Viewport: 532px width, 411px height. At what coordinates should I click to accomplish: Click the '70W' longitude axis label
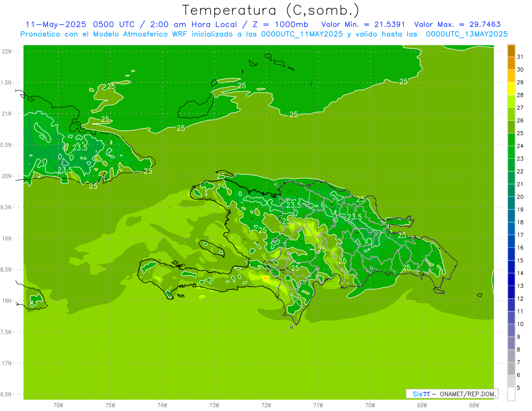coord(370,405)
